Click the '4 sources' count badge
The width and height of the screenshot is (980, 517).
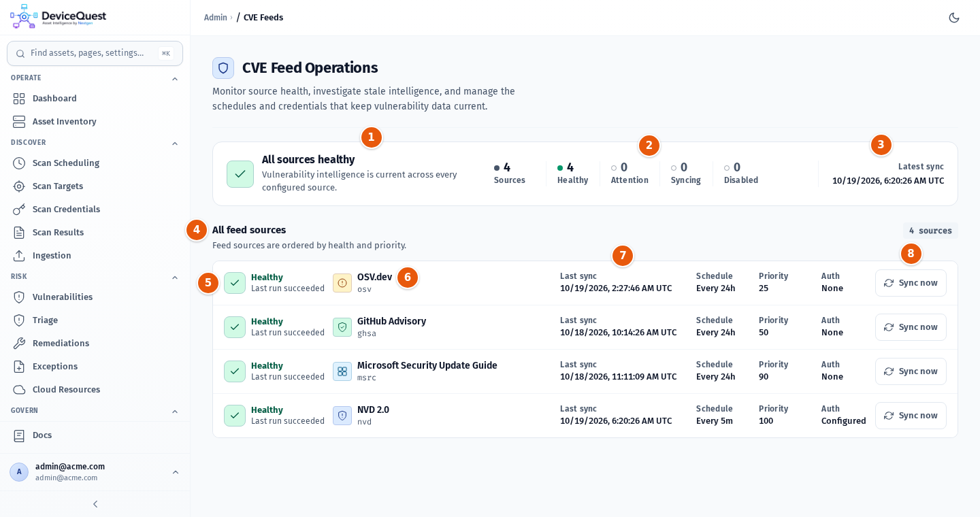pyautogui.click(x=930, y=231)
